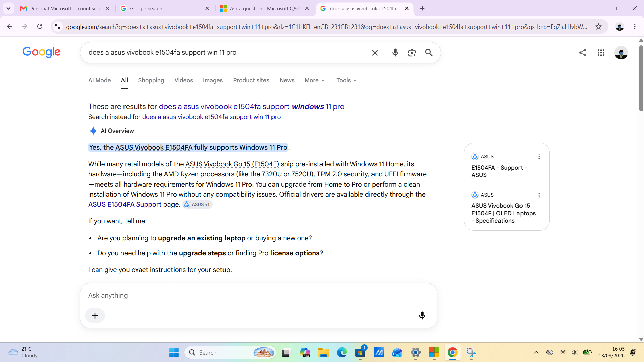Open the Google apps grid
This screenshot has width=644, height=362.
click(601, 53)
